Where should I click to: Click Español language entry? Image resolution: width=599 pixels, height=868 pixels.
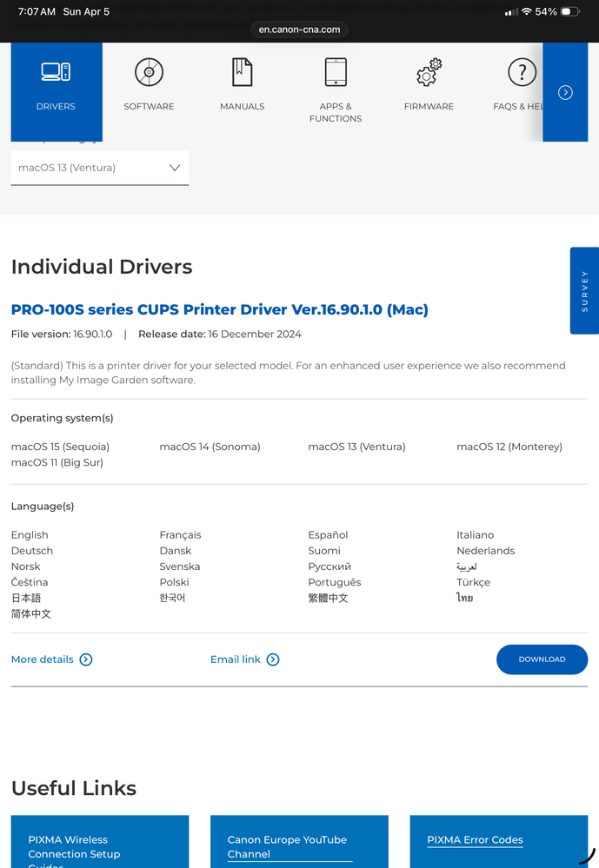[328, 534]
